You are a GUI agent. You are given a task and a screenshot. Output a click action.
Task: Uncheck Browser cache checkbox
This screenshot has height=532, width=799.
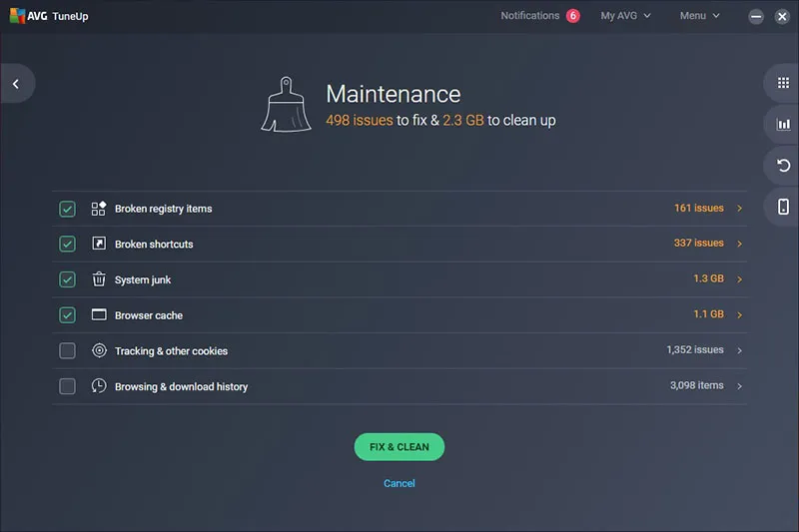(x=67, y=315)
